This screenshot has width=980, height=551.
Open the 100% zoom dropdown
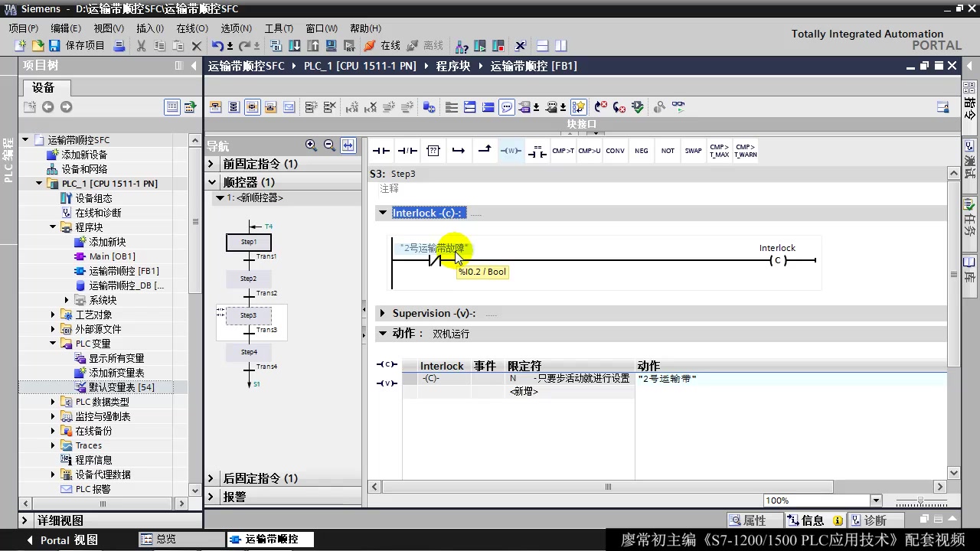[x=877, y=500]
